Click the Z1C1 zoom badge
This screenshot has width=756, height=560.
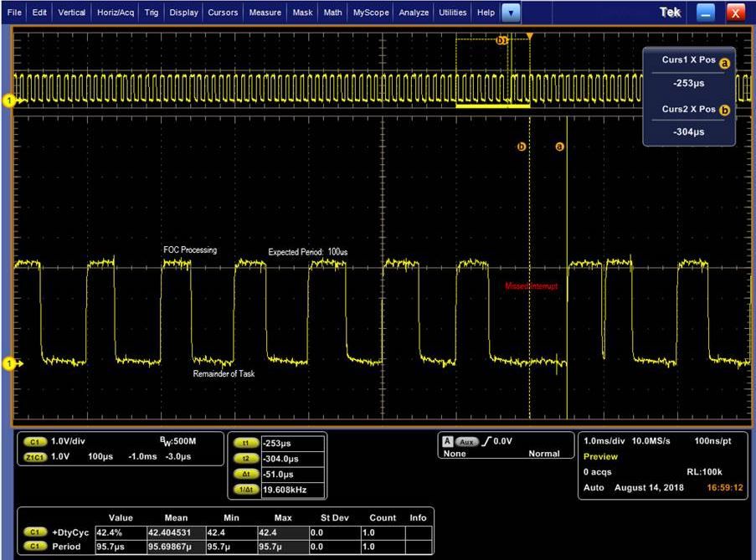pos(34,457)
